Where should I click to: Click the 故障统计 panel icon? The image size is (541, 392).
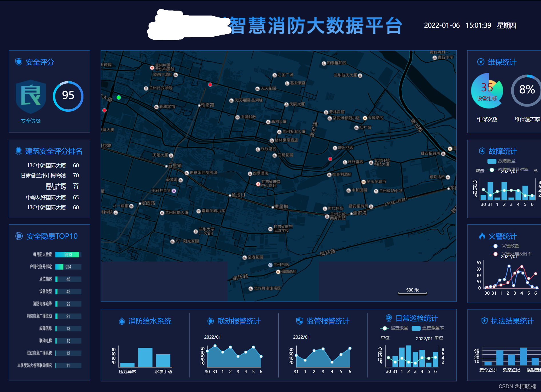pos(482,151)
